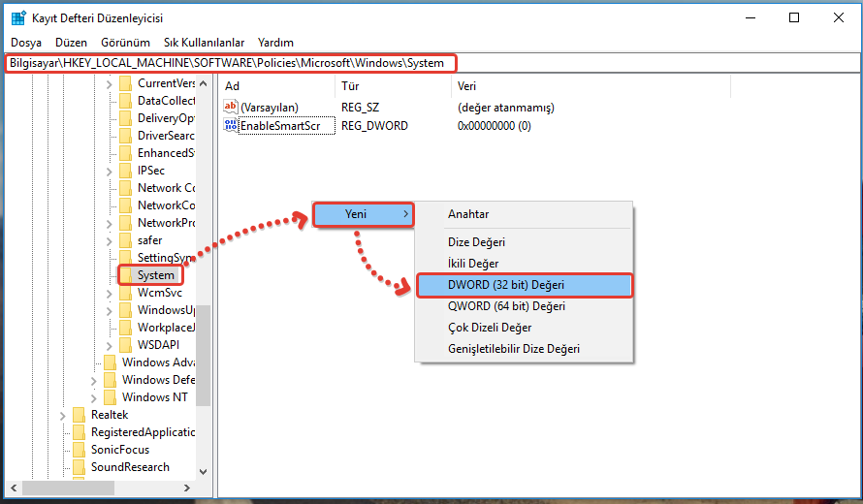Click the safer folder icon
The image size is (863, 504).
pyautogui.click(x=126, y=240)
